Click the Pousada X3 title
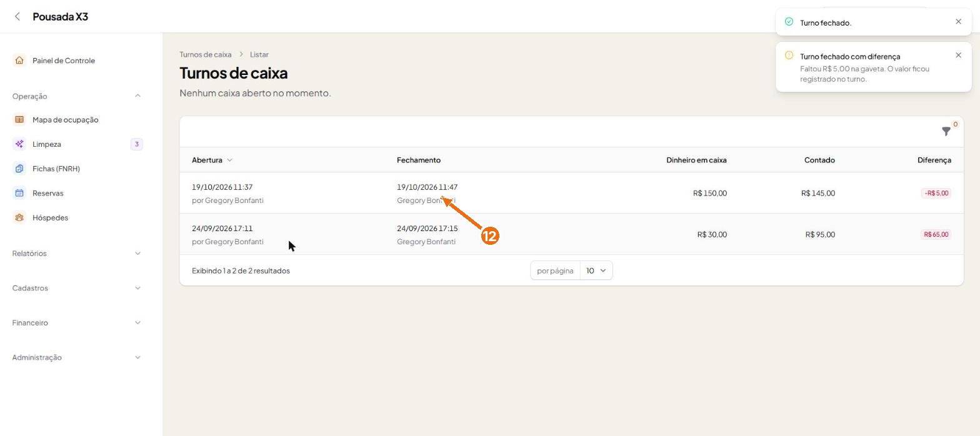Screen dimensions: 980x436 (x=60, y=17)
